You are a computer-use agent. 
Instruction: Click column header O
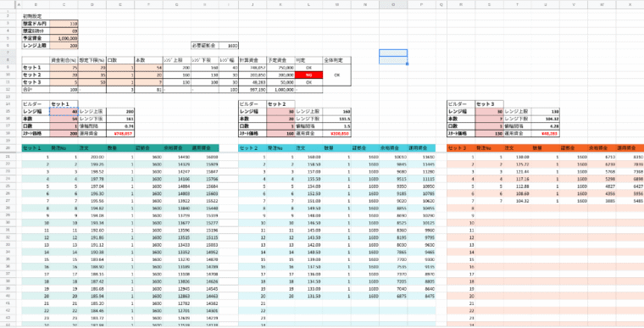point(393,4)
